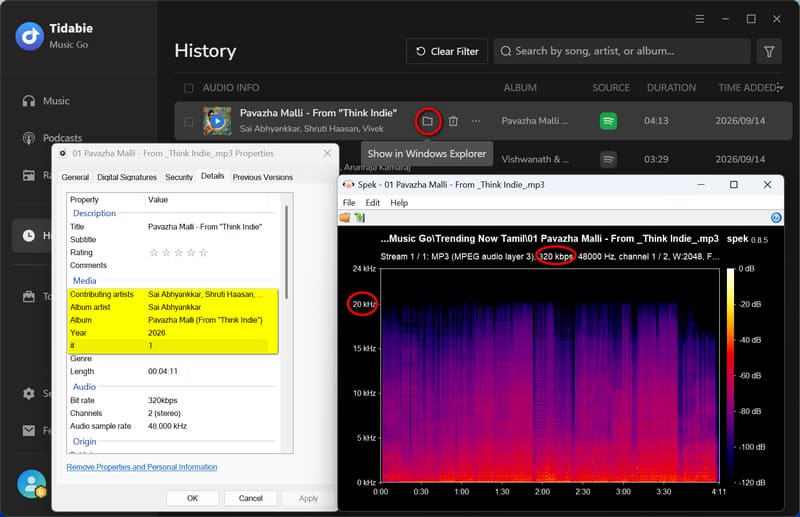Viewport: 800px width, 517px height.
Task: Open the toolbox briefcase icon in the sidebar
Action: point(29,296)
